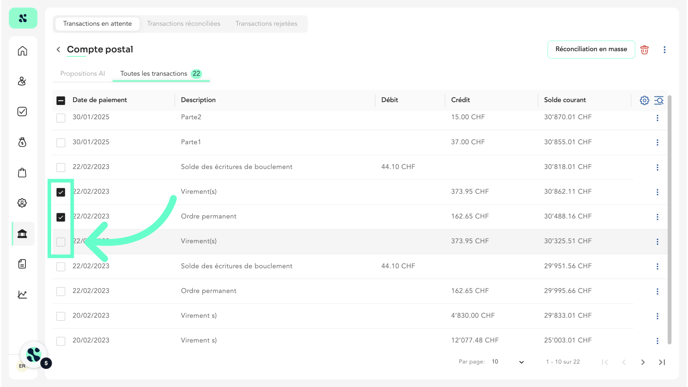Viewport: 688px width, 387px height.
Task: Open table column settings gear icon
Action: 644,100
